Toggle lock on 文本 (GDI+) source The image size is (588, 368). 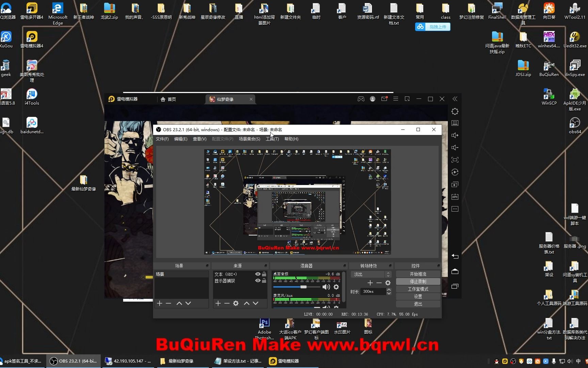[x=264, y=274]
